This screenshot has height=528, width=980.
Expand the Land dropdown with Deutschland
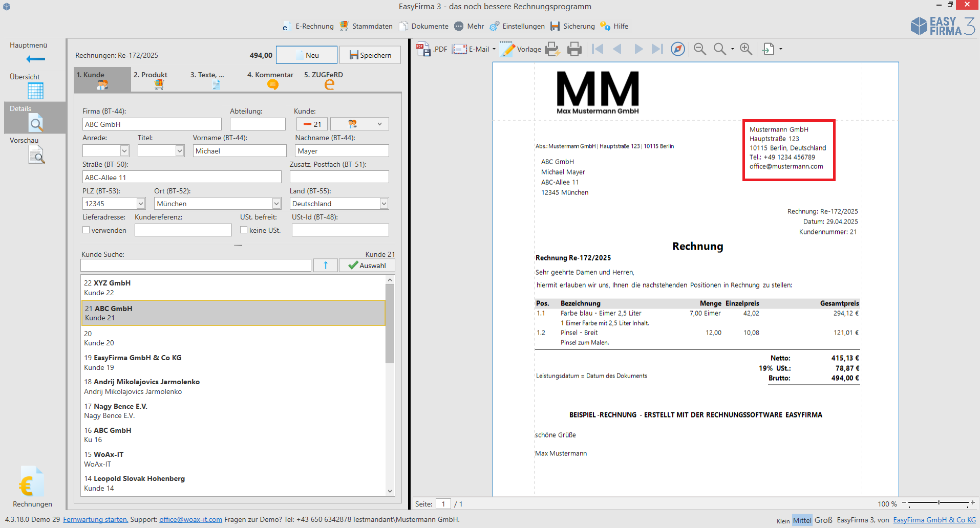[384, 204]
